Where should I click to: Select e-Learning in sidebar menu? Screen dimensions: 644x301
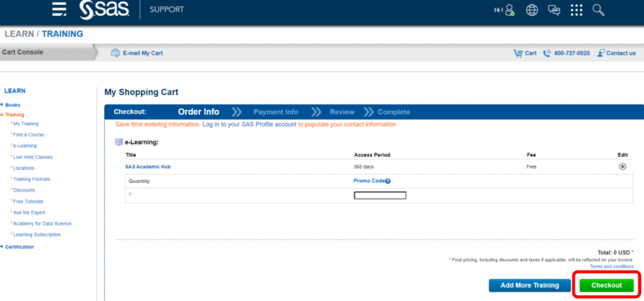[25, 146]
